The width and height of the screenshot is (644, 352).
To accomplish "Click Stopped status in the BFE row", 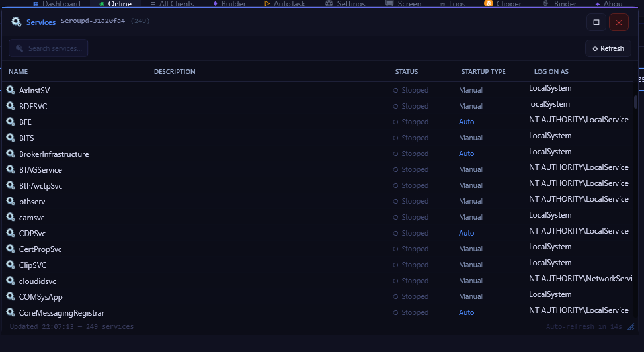I will (x=411, y=122).
